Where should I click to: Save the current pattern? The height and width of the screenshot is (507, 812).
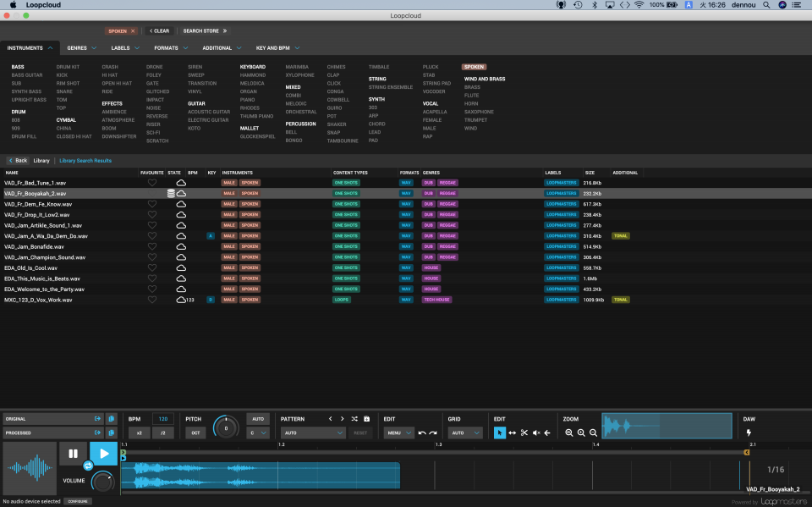pos(366,419)
